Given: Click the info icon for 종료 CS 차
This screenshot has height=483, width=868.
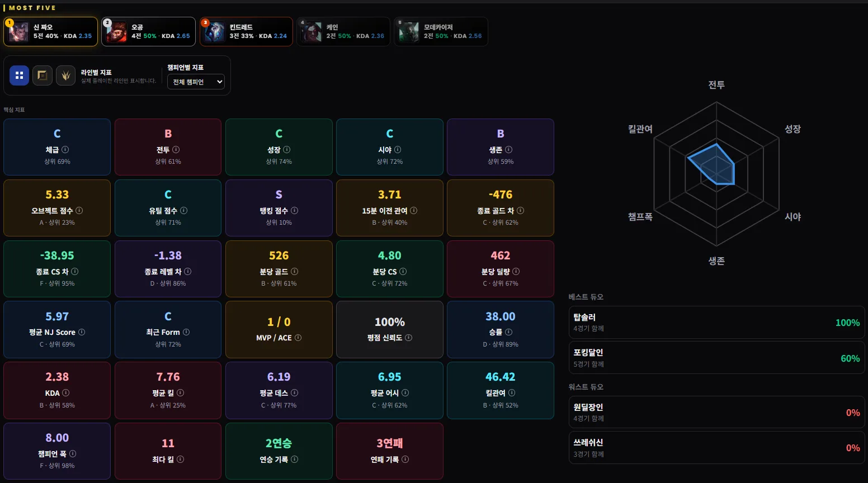Looking at the screenshot, I should pyautogui.click(x=75, y=272).
